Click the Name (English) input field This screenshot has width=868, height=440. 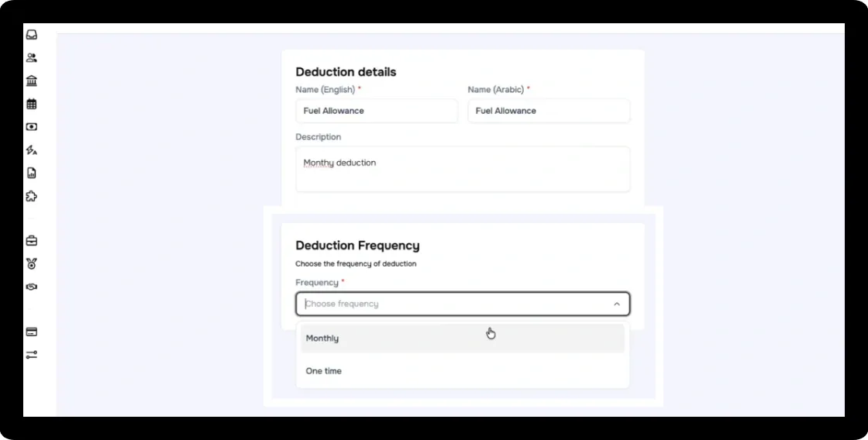pos(377,111)
